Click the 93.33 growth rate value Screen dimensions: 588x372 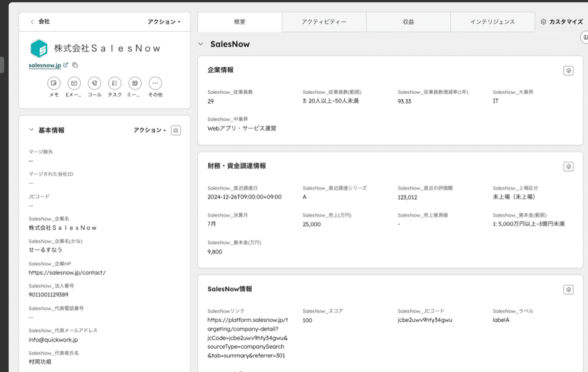(404, 101)
